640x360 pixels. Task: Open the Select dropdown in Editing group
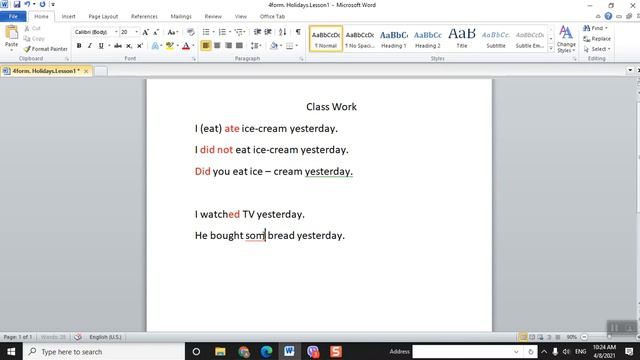click(597, 49)
